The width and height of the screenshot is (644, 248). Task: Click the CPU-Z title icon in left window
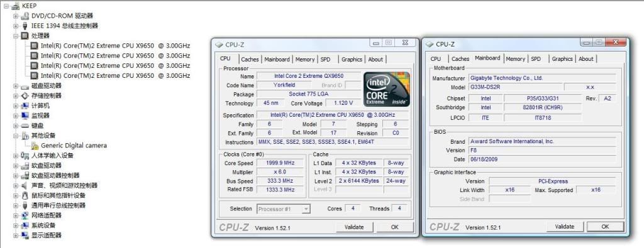click(x=219, y=45)
